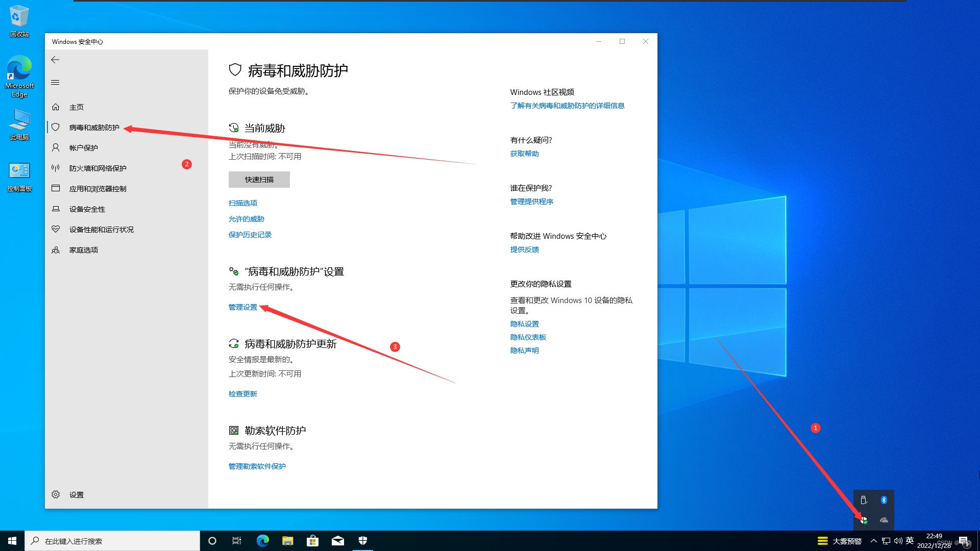Click the 管理设置 link
The height and width of the screenshot is (551, 980).
click(243, 307)
